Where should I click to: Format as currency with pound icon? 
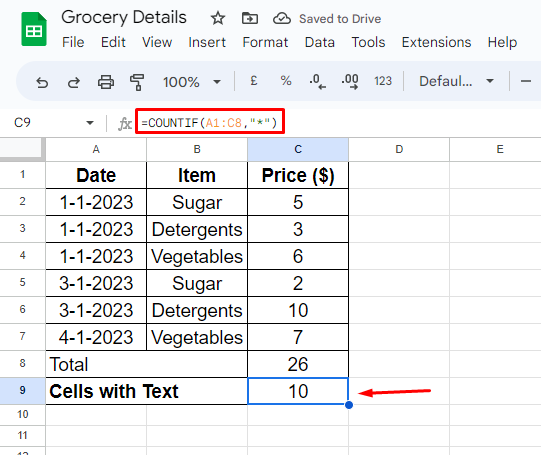[254, 81]
